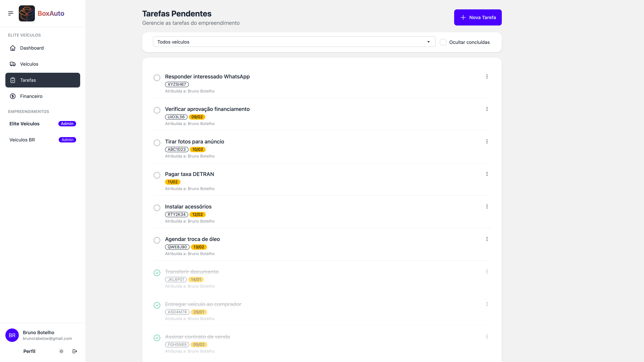Expand menu for Verificar aprovação financiamento

[487, 109]
